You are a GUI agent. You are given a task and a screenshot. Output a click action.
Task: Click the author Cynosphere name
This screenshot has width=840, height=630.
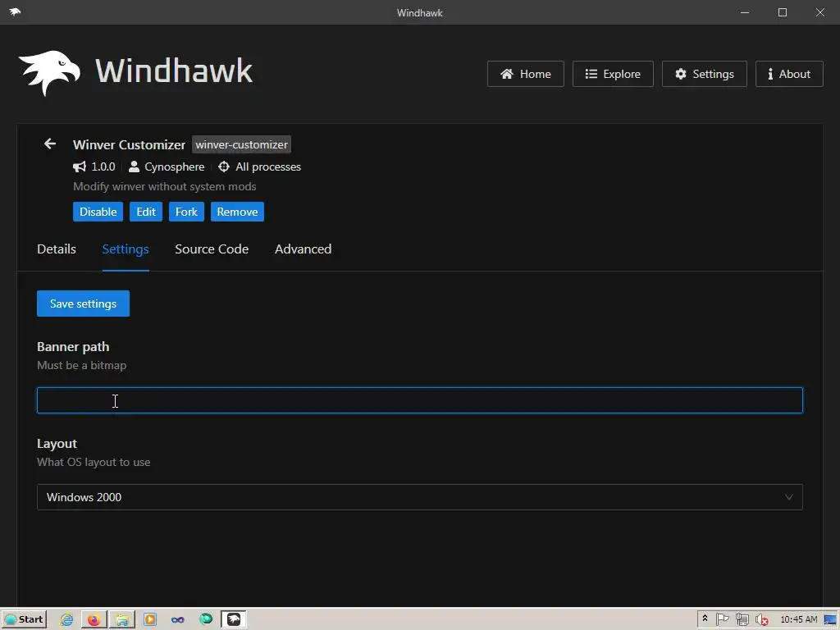[x=175, y=167]
